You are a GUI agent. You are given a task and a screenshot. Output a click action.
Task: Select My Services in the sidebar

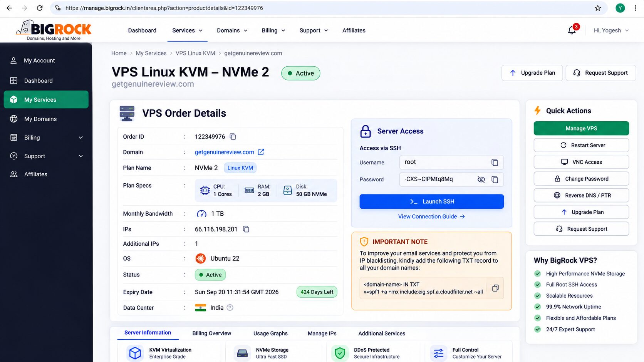click(x=46, y=99)
